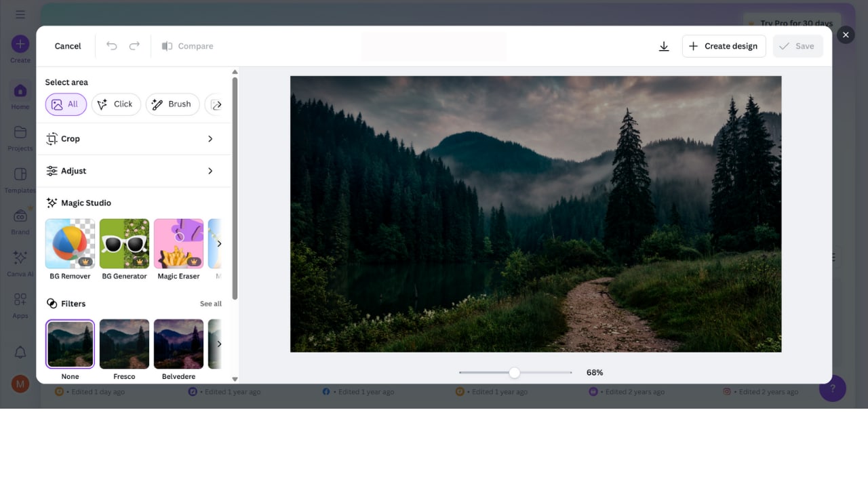Click Try Pro for 30 days
Screen dimensions: 868x488
click(792, 23)
